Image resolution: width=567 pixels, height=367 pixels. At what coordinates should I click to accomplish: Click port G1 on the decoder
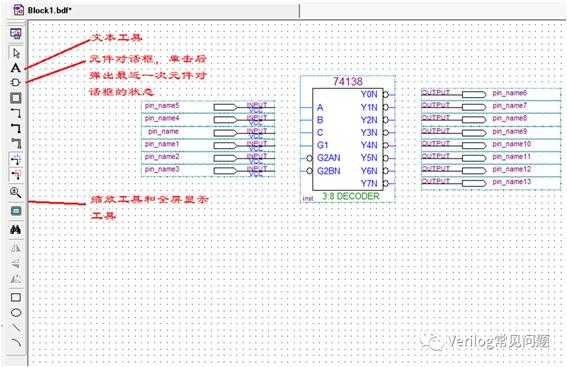tap(322, 145)
